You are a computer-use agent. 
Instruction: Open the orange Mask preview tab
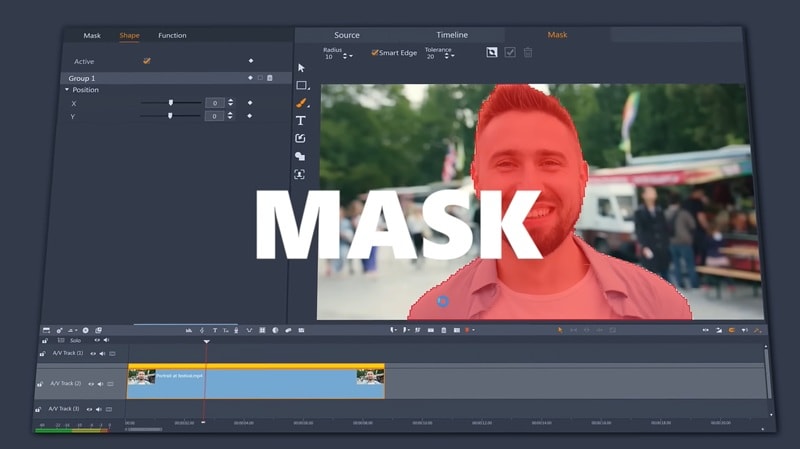pyautogui.click(x=557, y=35)
